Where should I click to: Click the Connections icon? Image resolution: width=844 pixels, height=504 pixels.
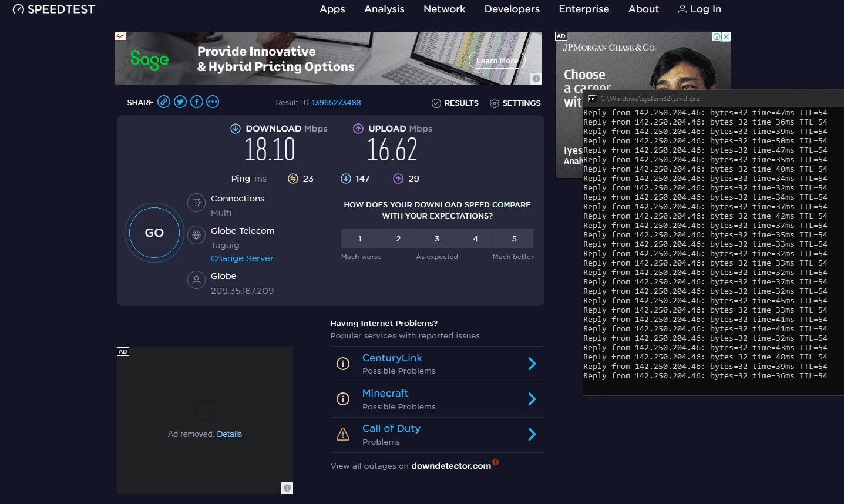pos(196,203)
